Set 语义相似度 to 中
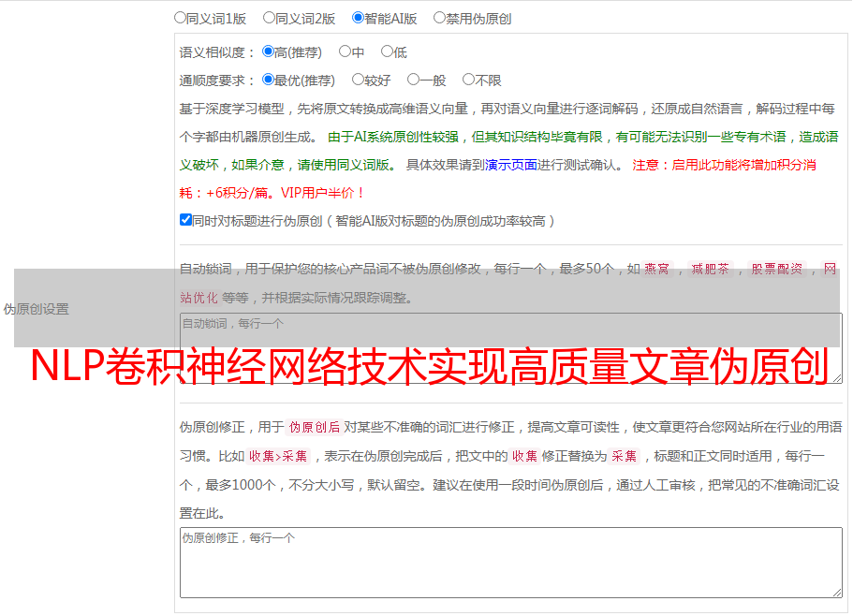This screenshot has height=616, width=853. (345, 51)
